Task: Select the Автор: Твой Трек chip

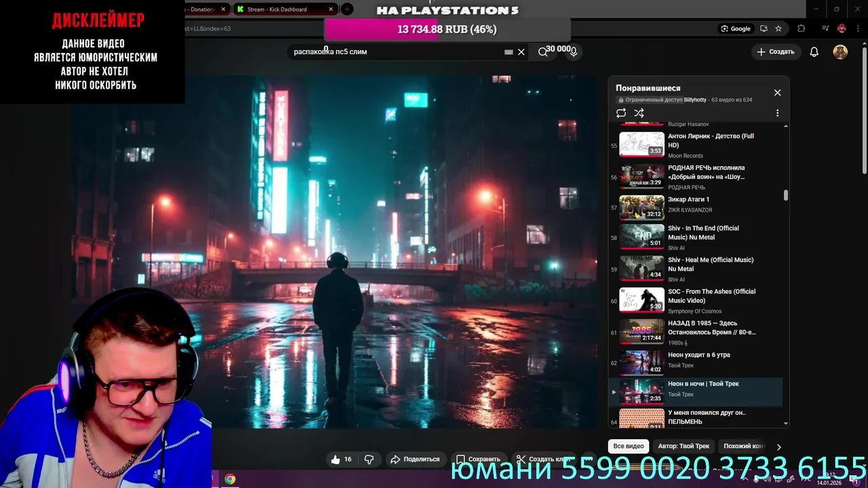Action: (x=684, y=446)
